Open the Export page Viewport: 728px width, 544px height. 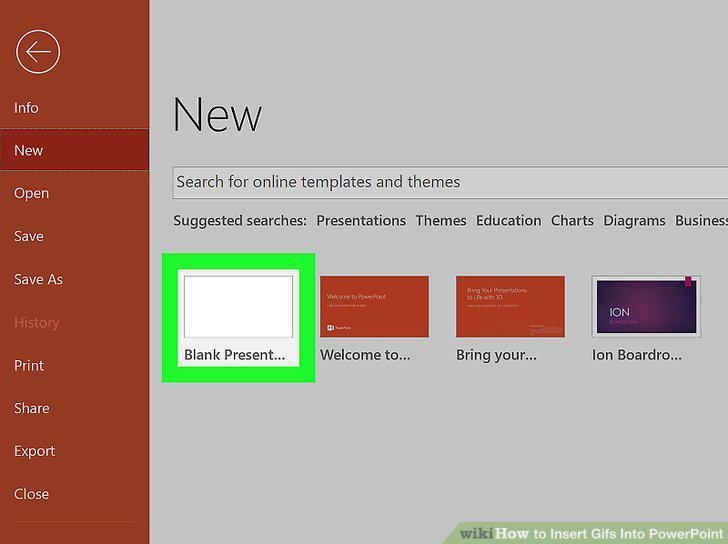pyautogui.click(x=34, y=451)
